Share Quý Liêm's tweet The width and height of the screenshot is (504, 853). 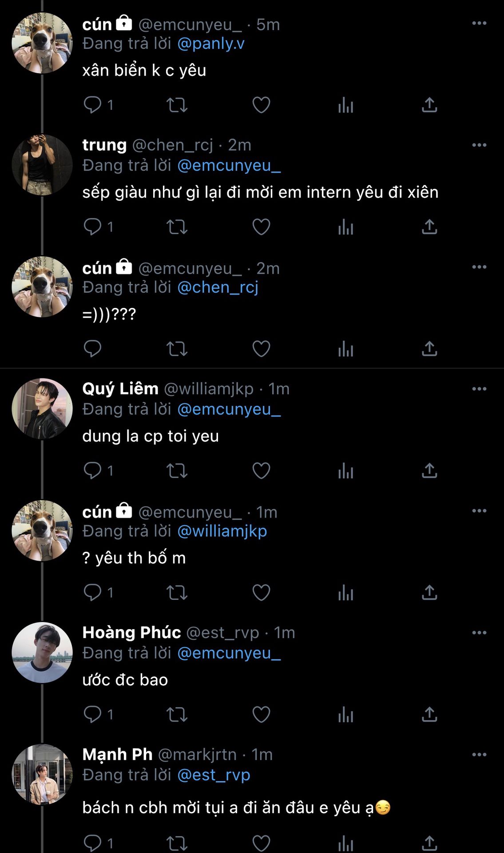[x=429, y=470]
